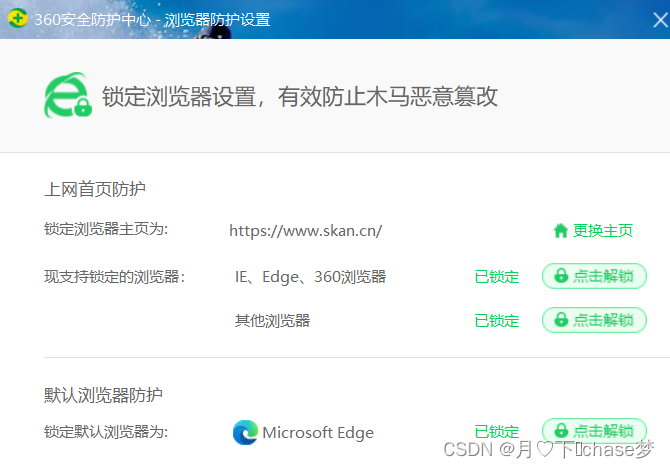Click the 锁定默认浏览器为 label
Image resolution: width=670 pixels, height=468 pixels.
(106, 432)
